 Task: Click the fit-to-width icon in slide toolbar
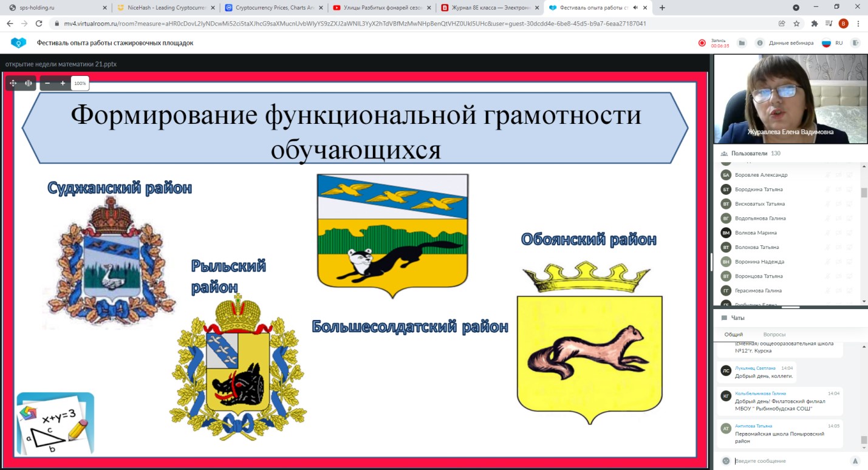(x=28, y=83)
